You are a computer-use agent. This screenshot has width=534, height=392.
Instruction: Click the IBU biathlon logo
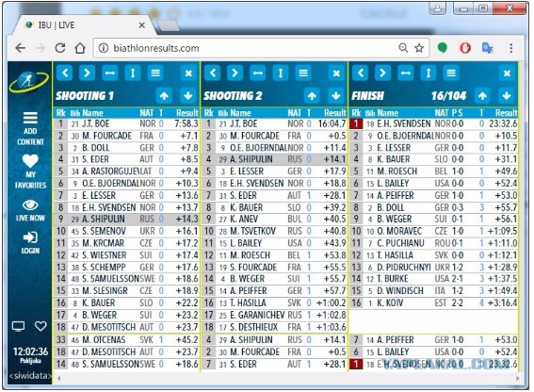tap(28, 81)
